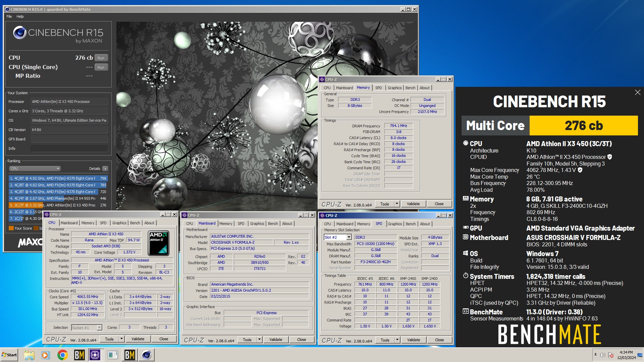Click the System Timers stopwatch icon
This screenshot has height=362, width=644.
point(466,276)
